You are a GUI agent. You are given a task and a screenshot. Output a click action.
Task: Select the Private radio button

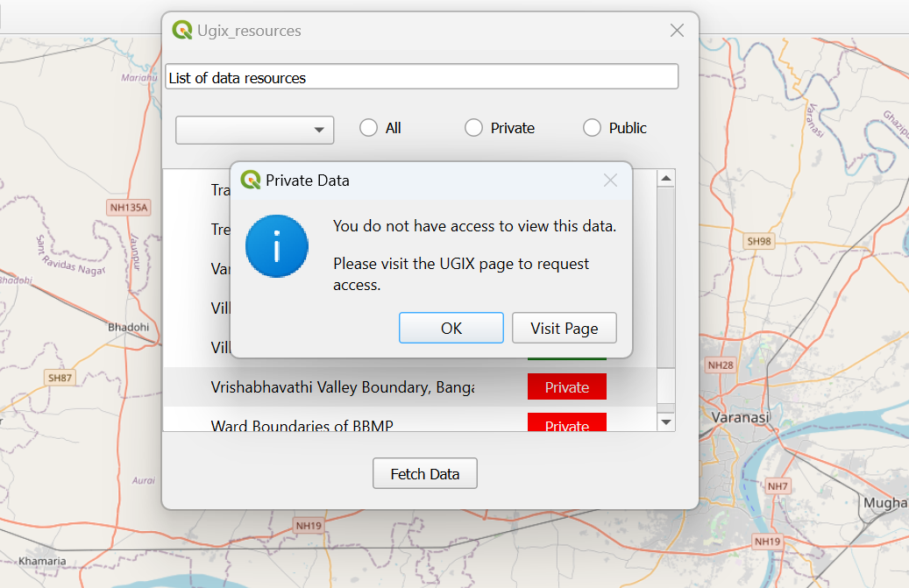[473, 127]
